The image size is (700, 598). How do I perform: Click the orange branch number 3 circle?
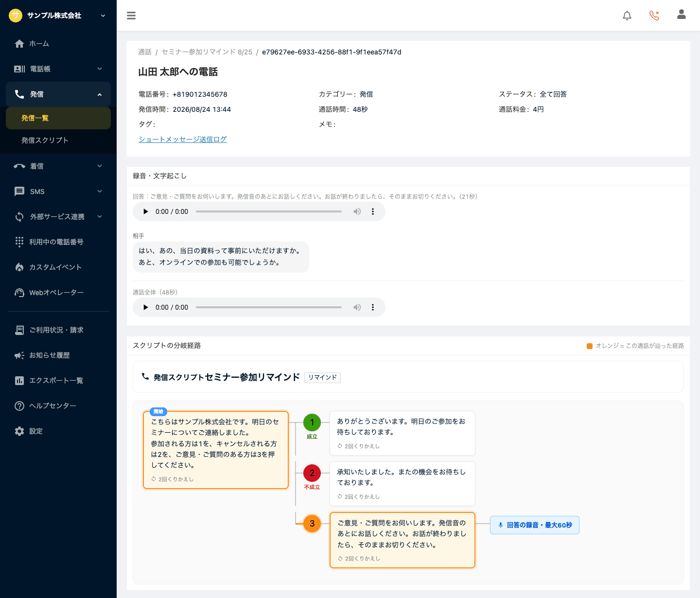click(x=312, y=524)
